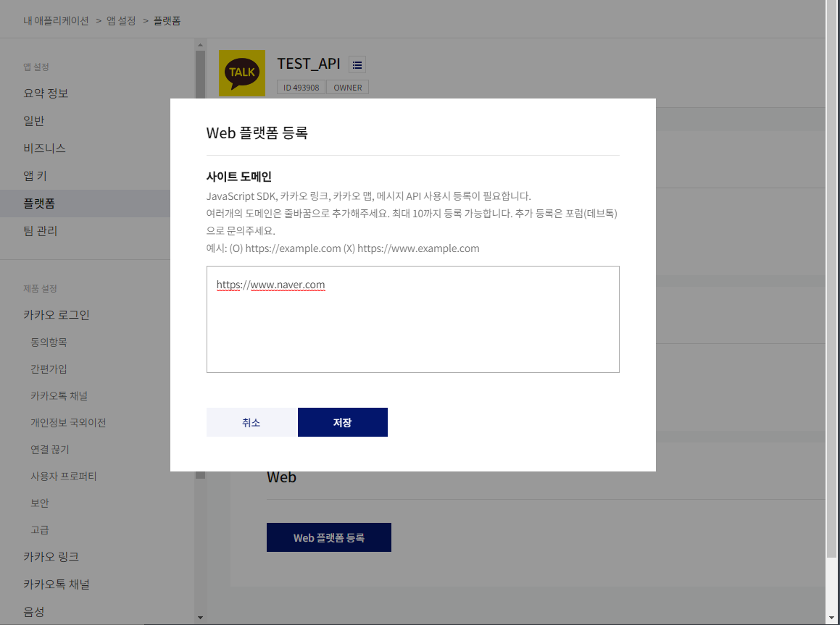The image size is (840, 625).
Task: Click the Web 플랫폼 등록 button behind dialog
Action: point(329,537)
